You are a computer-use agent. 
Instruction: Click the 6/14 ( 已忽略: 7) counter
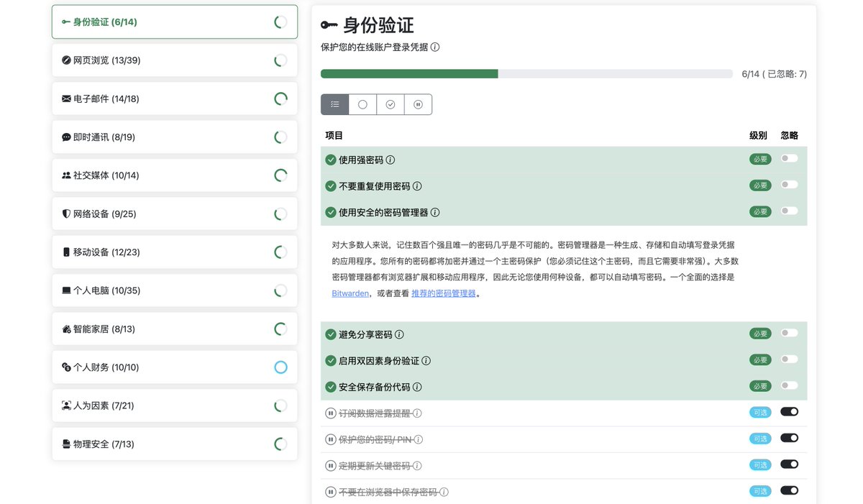pos(775,74)
